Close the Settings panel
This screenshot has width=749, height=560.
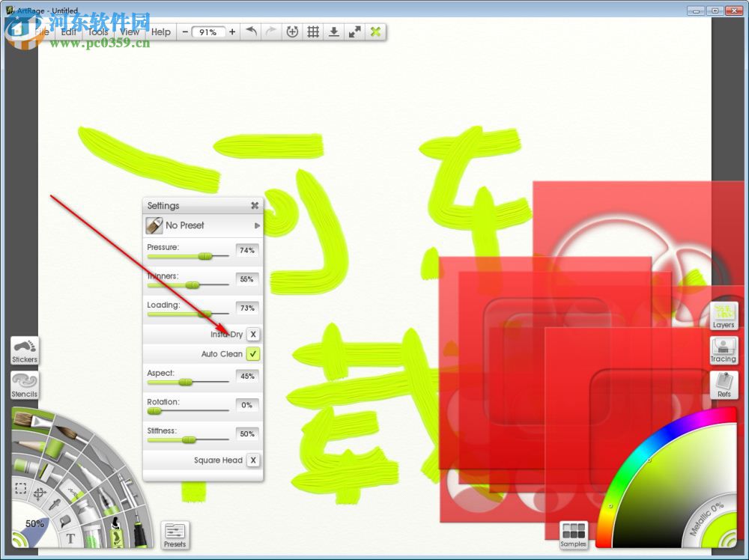(255, 205)
